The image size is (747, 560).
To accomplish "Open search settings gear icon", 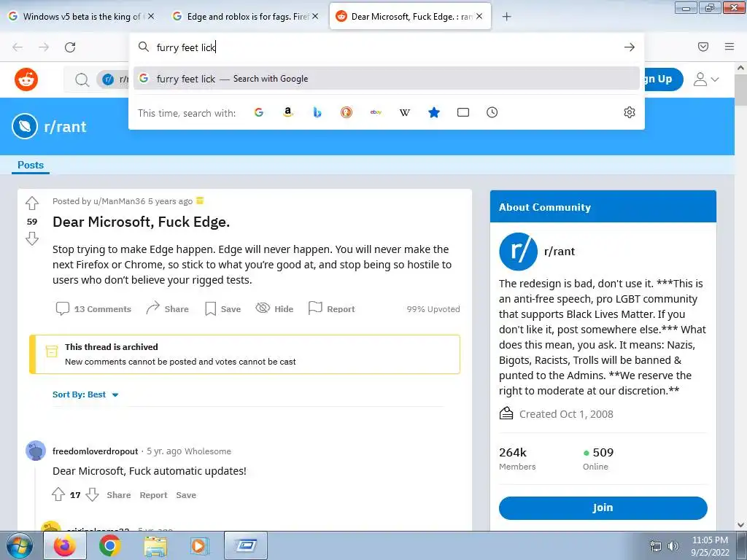I will coord(630,112).
